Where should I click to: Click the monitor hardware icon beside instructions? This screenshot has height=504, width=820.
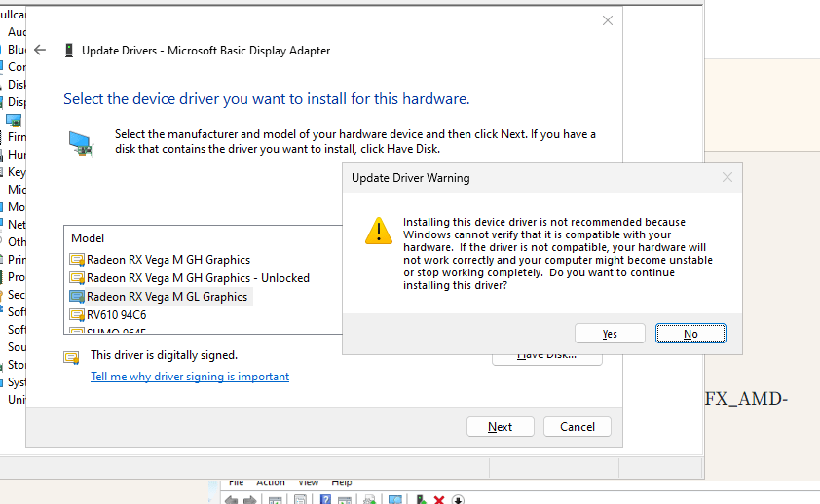pos(81,144)
